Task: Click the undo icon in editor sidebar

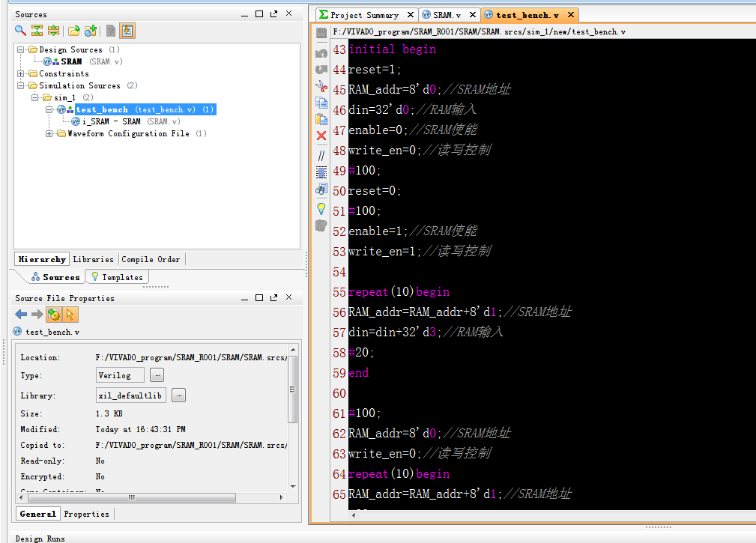Action: click(321, 52)
